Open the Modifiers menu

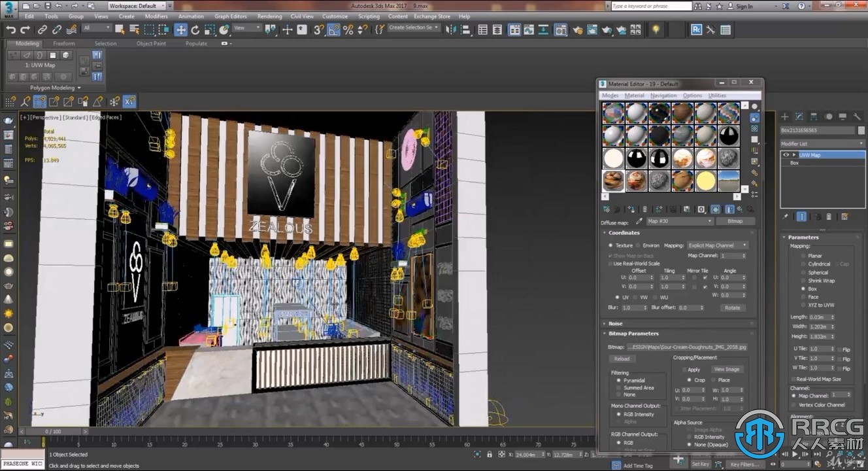(156, 16)
